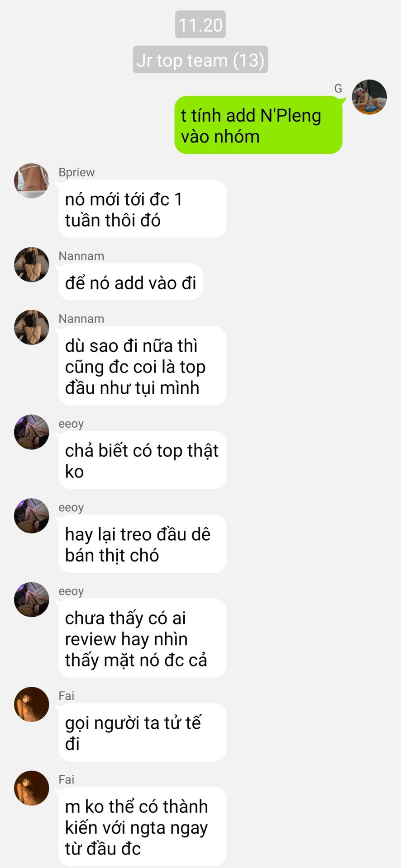This screenshot has width=401, height=868.
Task: Select message 'gọi người ta tử tế đi'
Action: [142, 732]
